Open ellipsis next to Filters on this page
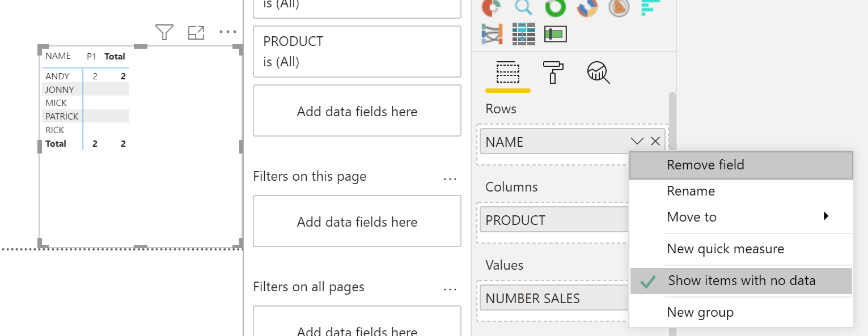The width and height of the screenshot is (868, 336). (450, 178)
